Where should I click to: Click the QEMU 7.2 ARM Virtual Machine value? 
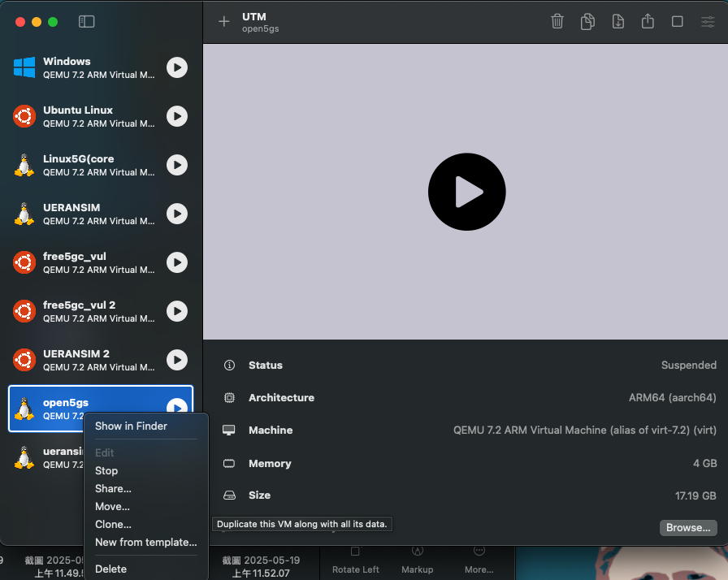pos(584,431)
